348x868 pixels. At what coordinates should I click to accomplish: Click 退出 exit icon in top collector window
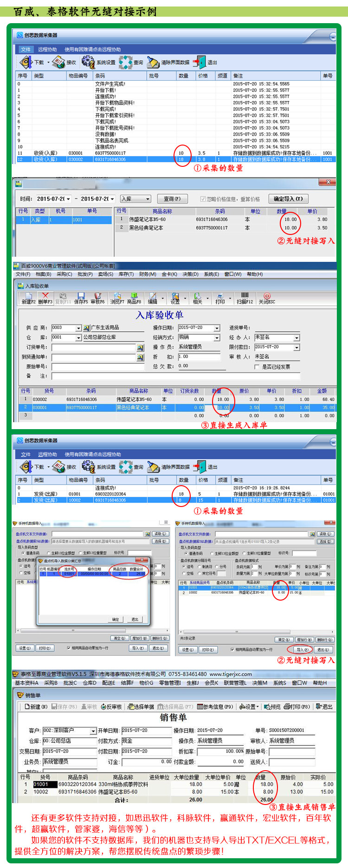point(200,62)
